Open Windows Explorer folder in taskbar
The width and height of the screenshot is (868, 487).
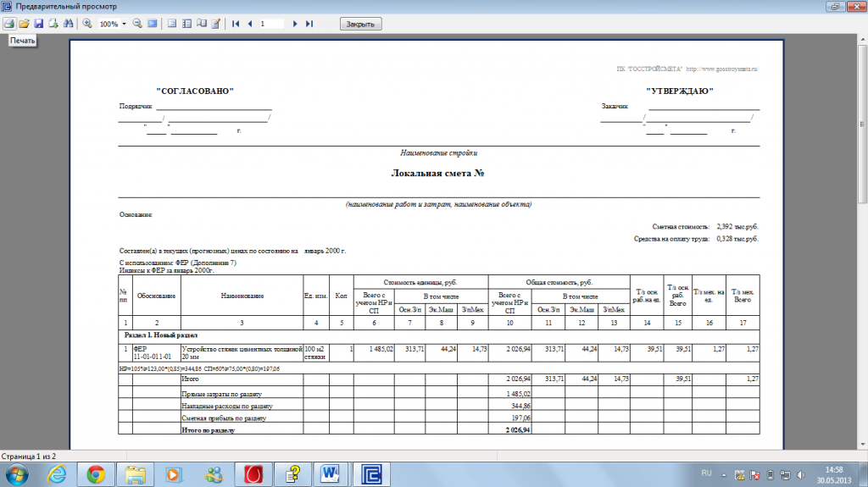click(x=135, y=474)
